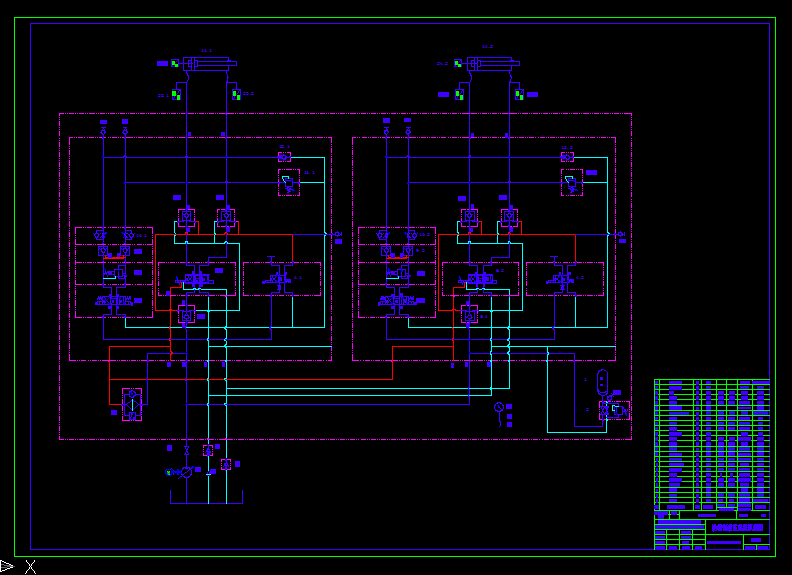Click the pressure gauge symbol
The width and height of the screenshot is (792, 575).
point(499,407)
